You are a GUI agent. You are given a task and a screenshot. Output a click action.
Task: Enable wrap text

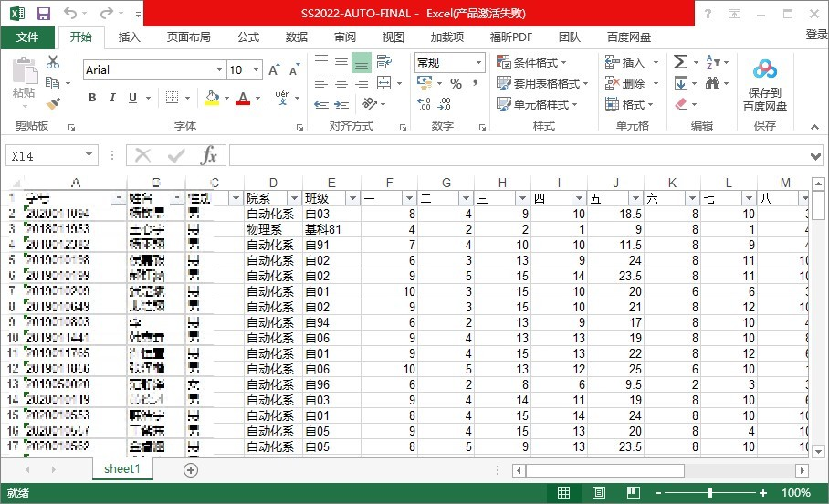click(384, 62)
